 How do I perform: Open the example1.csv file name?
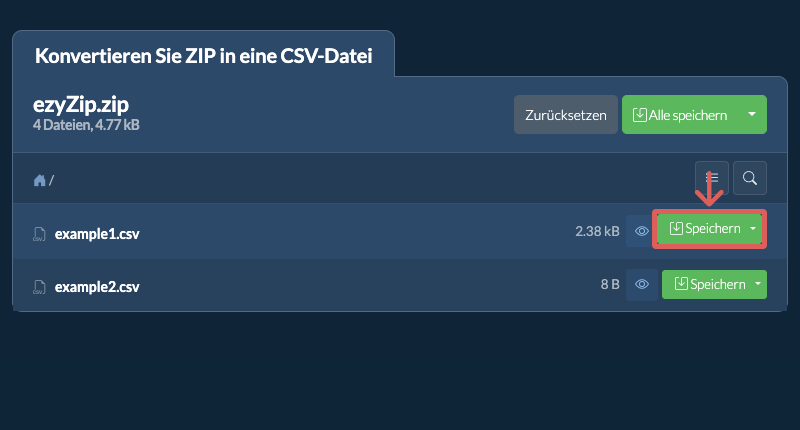[x=97, y=234]
